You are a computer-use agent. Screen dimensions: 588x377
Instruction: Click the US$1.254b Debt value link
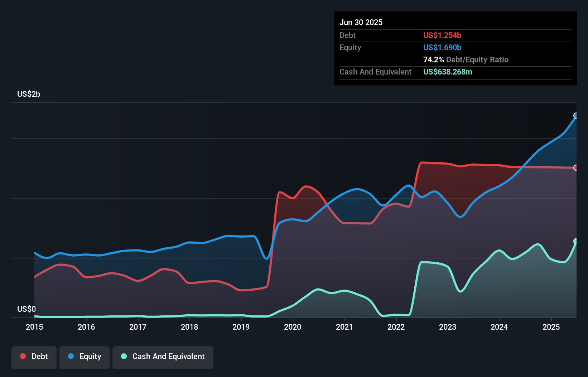pos(442,35)
